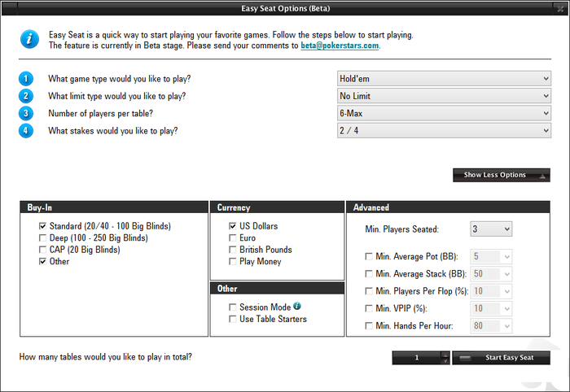The height and width of the screenshot is (392, 570).
Task: Click the blue information icon
Action: point(29,39)
